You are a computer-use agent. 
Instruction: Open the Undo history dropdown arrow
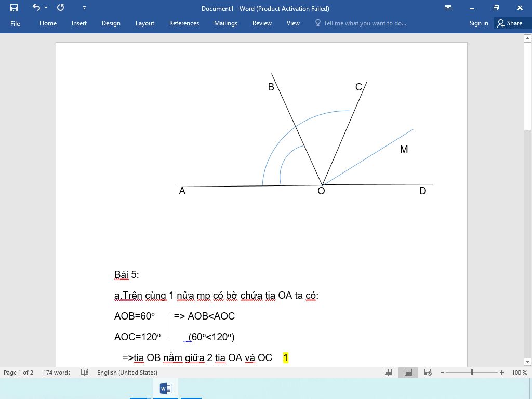(x=46, y=7)
